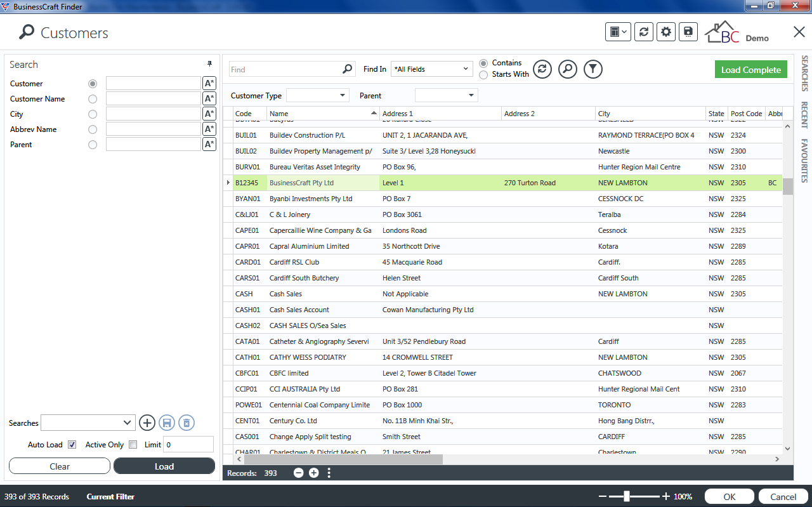Click the minus icon beside Records

coord(299,473)
